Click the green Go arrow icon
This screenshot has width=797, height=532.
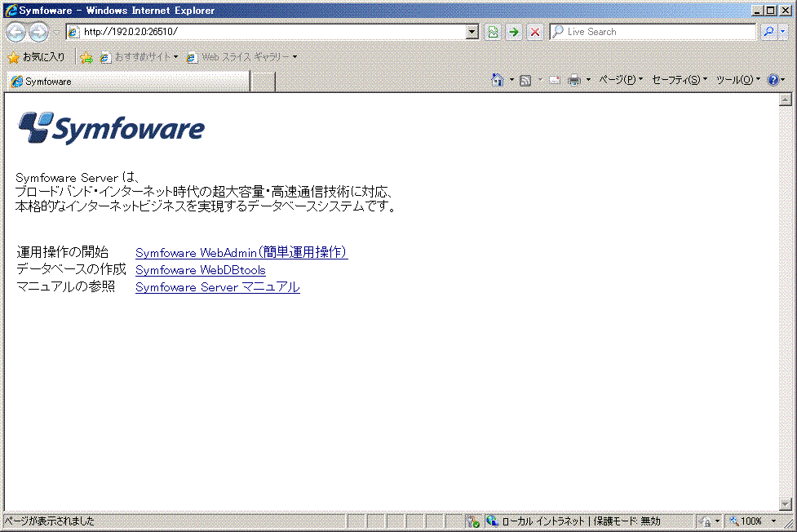point(514,32)
